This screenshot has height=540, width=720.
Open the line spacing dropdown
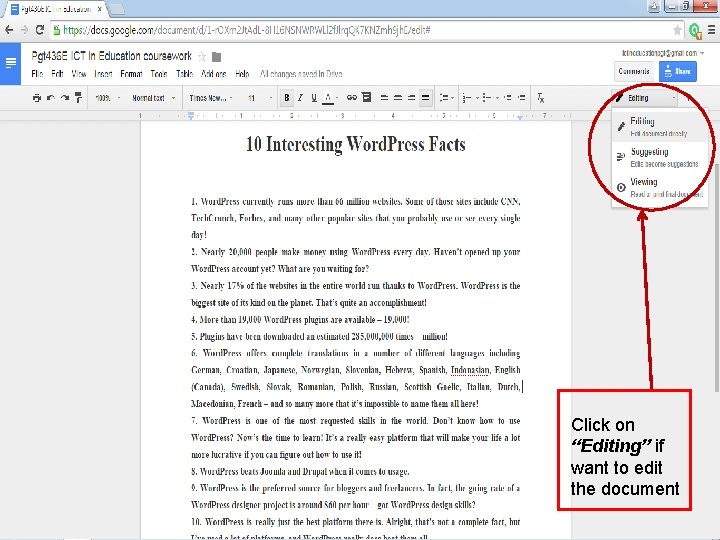point(446,98)
